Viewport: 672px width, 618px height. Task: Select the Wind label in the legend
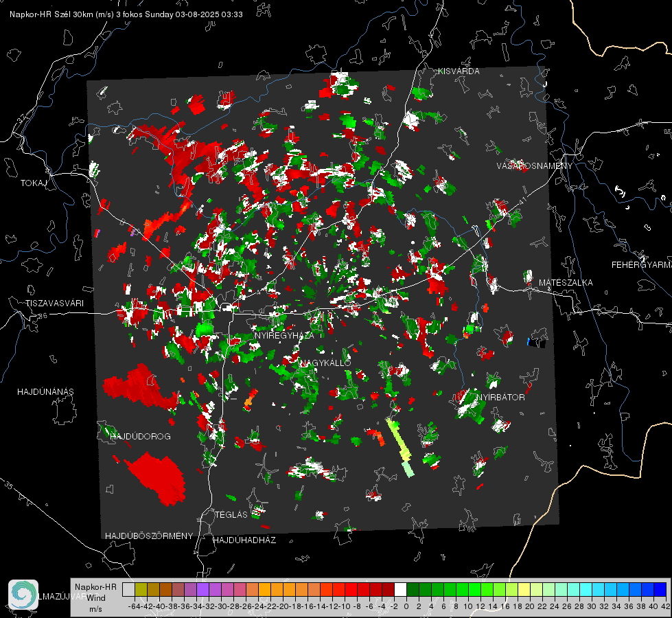pos(96,598)
